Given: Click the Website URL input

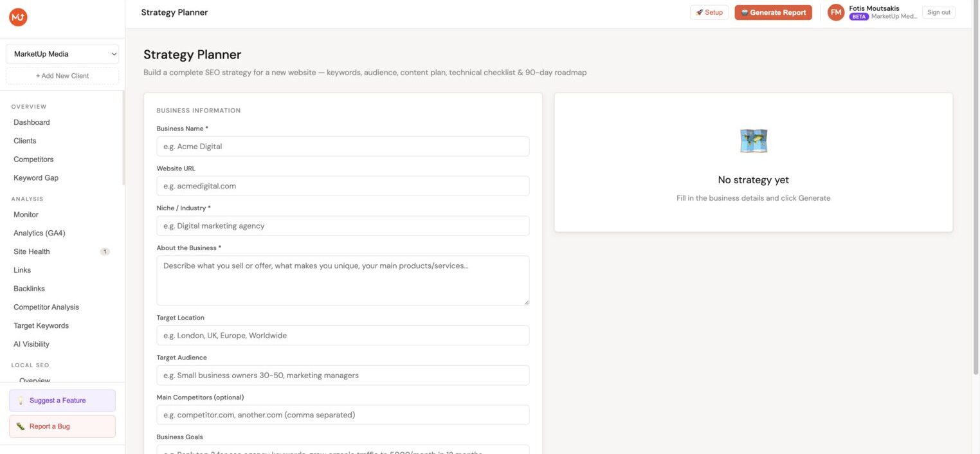Looking at the screenshot, I should [343, 186].
